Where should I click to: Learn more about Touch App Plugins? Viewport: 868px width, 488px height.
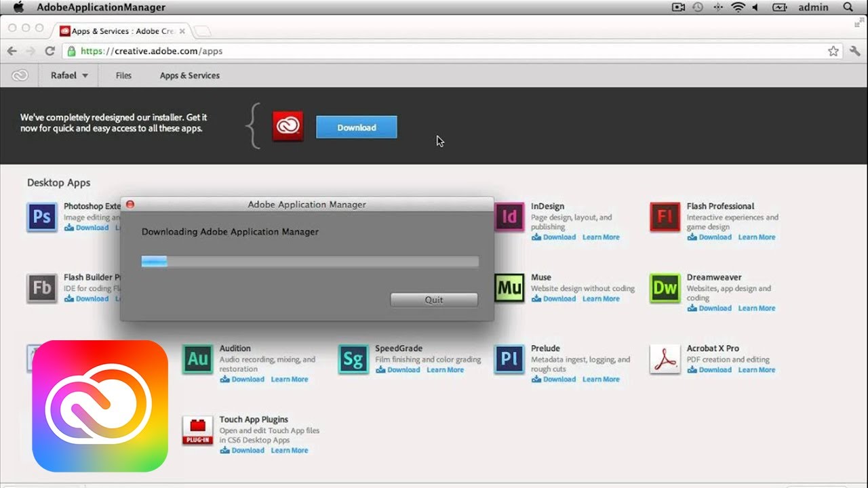[x=290, y=451]
